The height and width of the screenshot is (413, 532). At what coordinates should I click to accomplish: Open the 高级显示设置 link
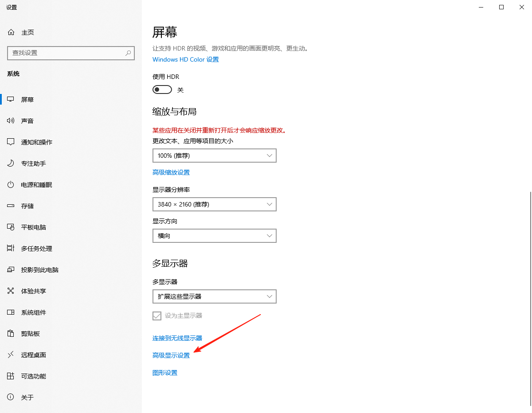point(171,355)
